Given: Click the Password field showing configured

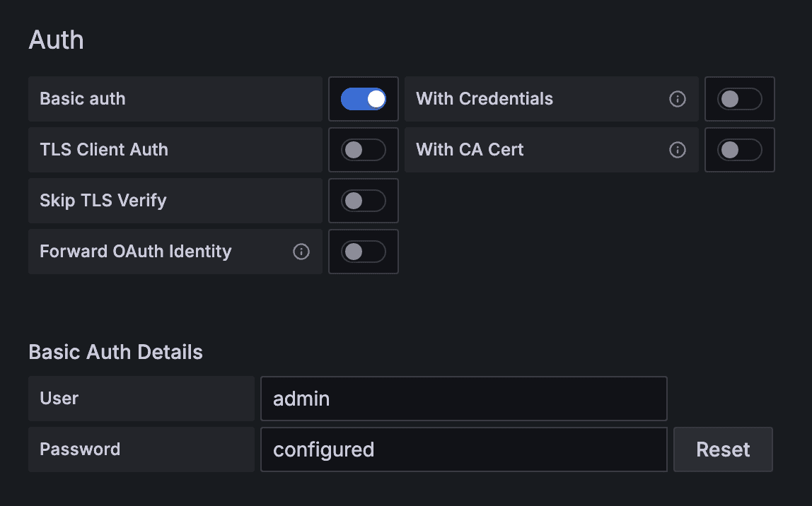Looking at the screenshot, I should tap(463, 449).
